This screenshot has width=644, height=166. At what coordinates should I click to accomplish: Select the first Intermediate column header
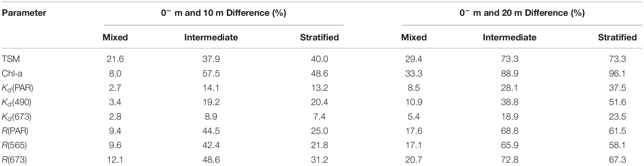point(211,37)
